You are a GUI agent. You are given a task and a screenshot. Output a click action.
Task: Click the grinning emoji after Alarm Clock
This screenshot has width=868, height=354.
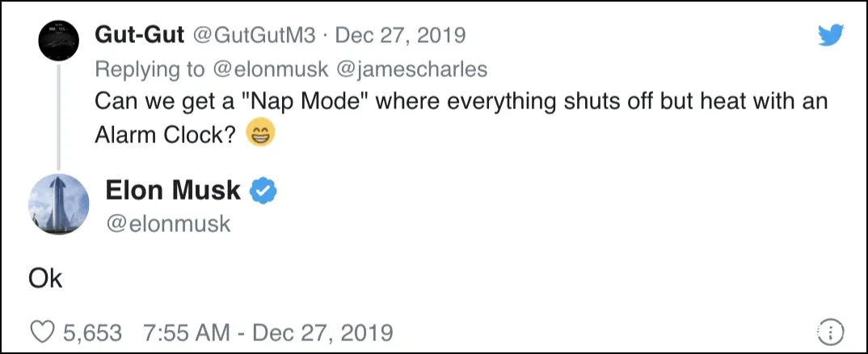click(x=259, y=133)
